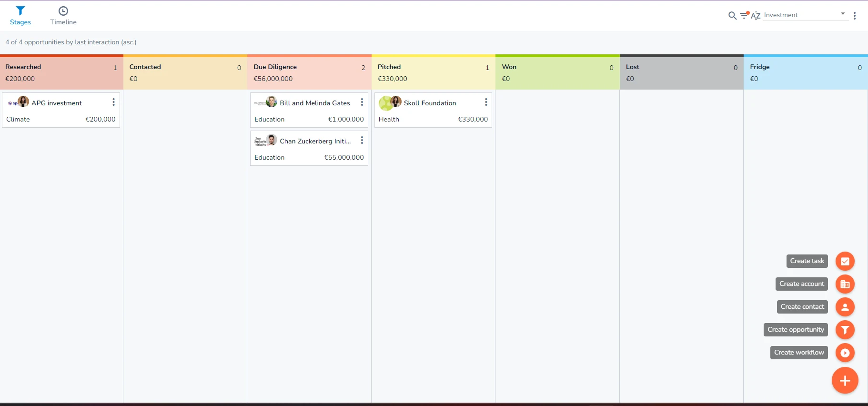Toggle the AZ sort order icon

pos(756,16)
